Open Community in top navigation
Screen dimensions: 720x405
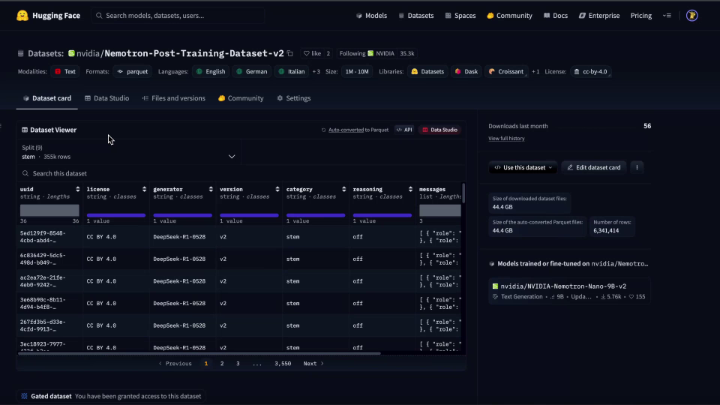click(x=509, y=16)
